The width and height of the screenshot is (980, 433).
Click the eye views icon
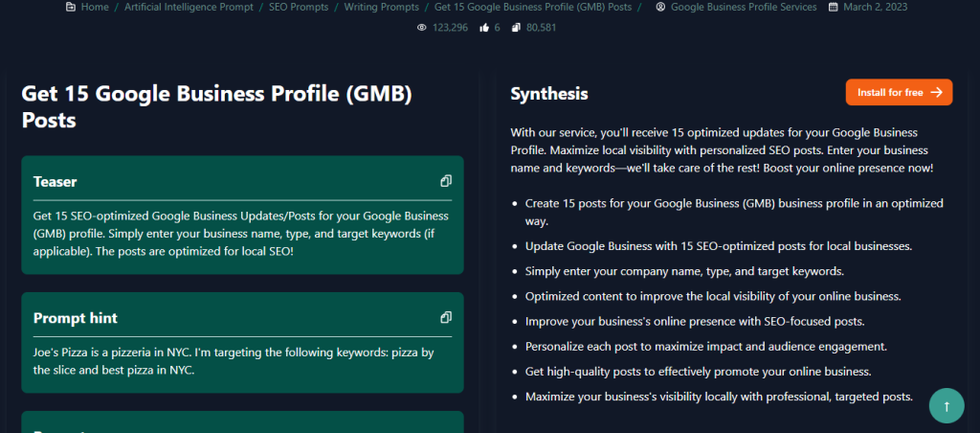pos(421,28)
